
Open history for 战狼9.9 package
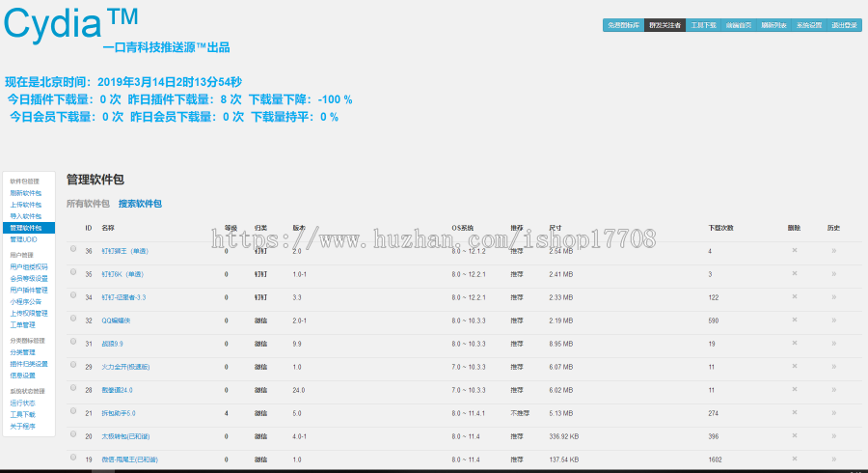tap(833, 344)
